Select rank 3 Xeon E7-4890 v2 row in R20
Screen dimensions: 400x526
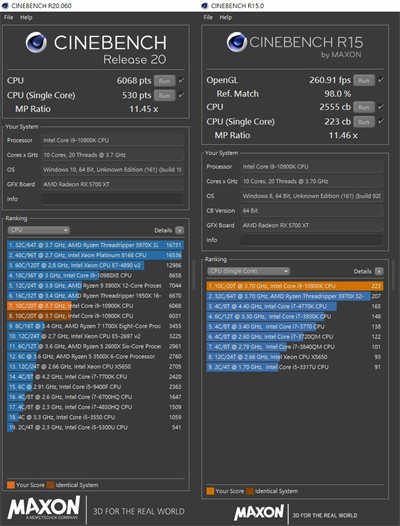point(95,265)
